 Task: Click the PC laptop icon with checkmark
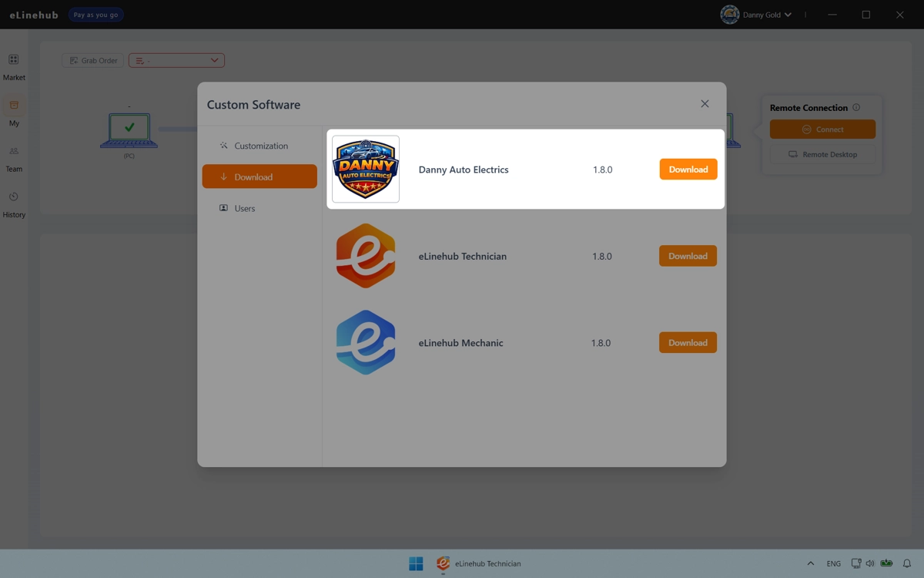click(x=129, y=131)
